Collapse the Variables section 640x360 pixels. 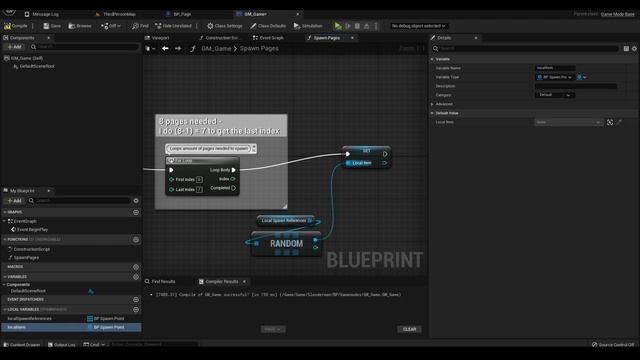pos(4,277)
